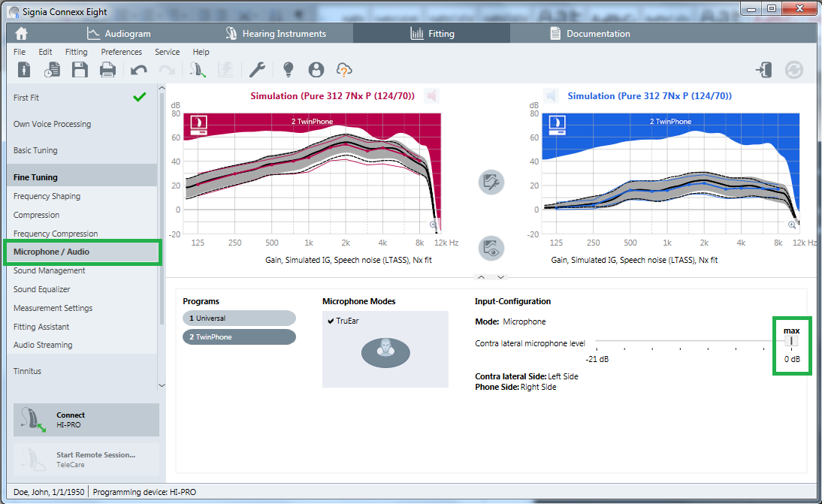Image resolution: width=822 pixels, height=504 pixels.
Task: Select program 2 TwinPhone
Action: [x=239, y=337]
